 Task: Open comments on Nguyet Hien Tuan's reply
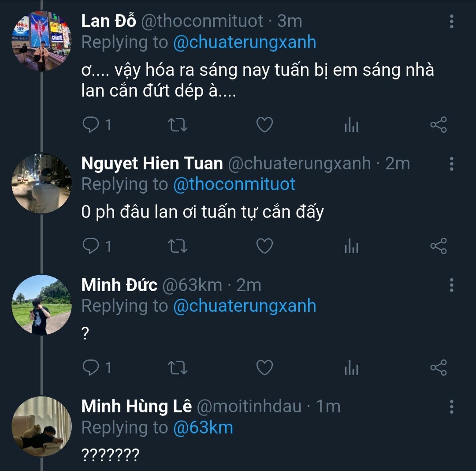[x=91, y=246]
